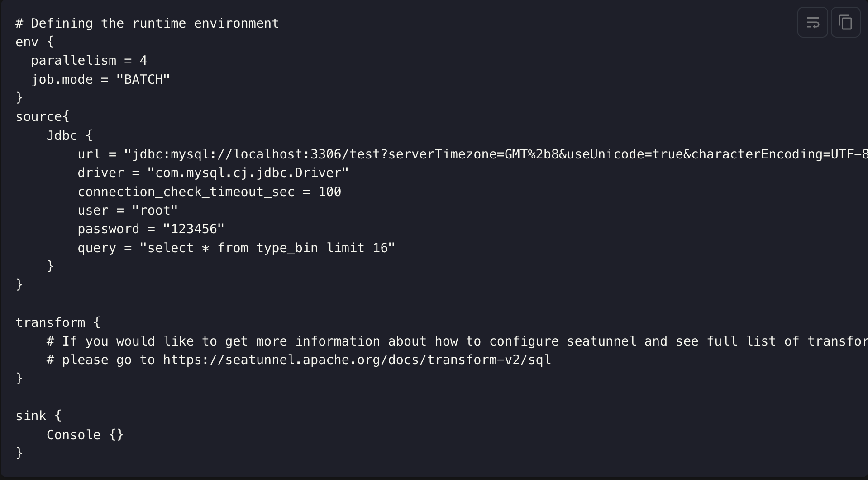
Task: Toggle word wrap for the code block
Action: click(x=812, y=22)
